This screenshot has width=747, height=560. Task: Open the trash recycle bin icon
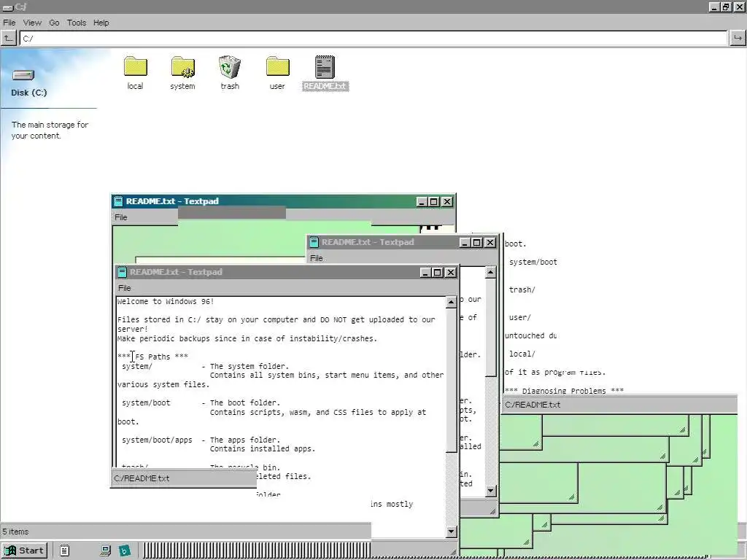coord(230,72)
